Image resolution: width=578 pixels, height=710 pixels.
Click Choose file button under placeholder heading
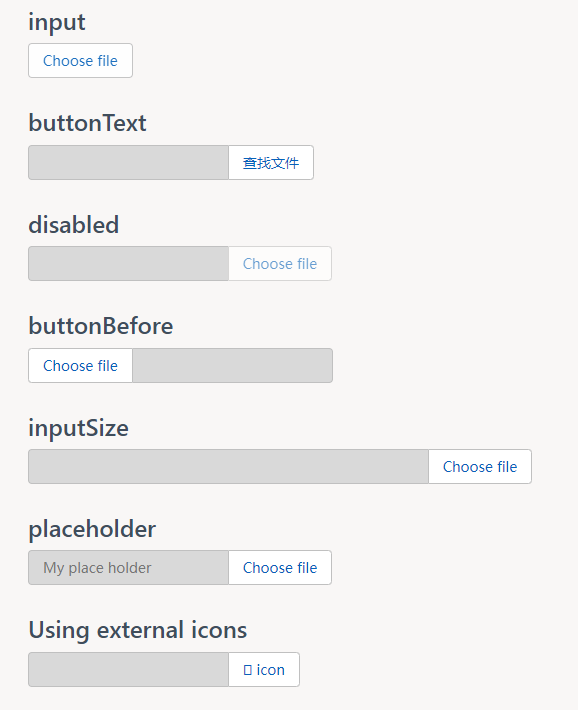click(x=280, y=567)
